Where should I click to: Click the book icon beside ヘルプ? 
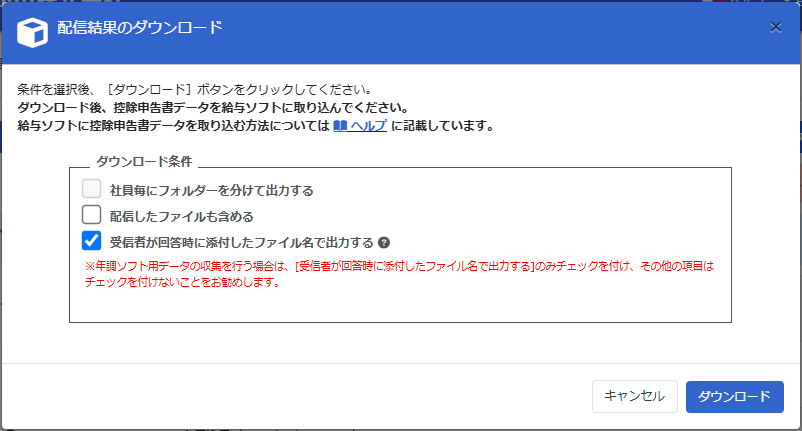coord(340,126)
